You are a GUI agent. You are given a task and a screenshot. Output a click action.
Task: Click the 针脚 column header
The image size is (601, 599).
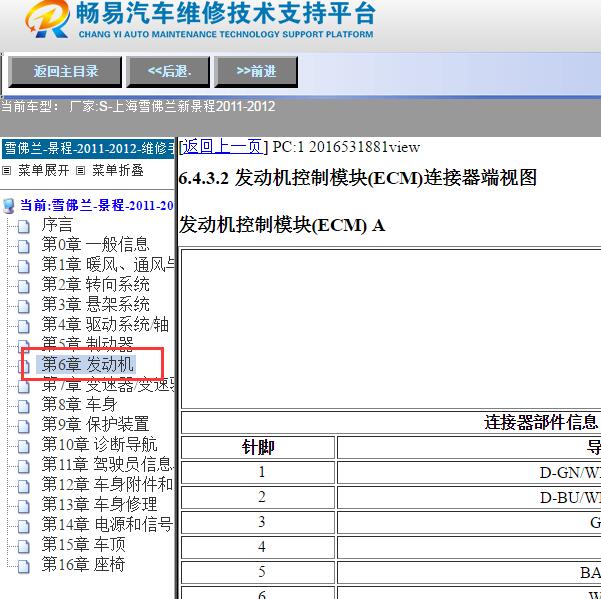[258, 447]
